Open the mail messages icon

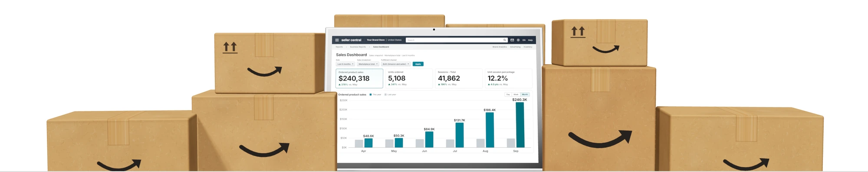coord(512,40)
